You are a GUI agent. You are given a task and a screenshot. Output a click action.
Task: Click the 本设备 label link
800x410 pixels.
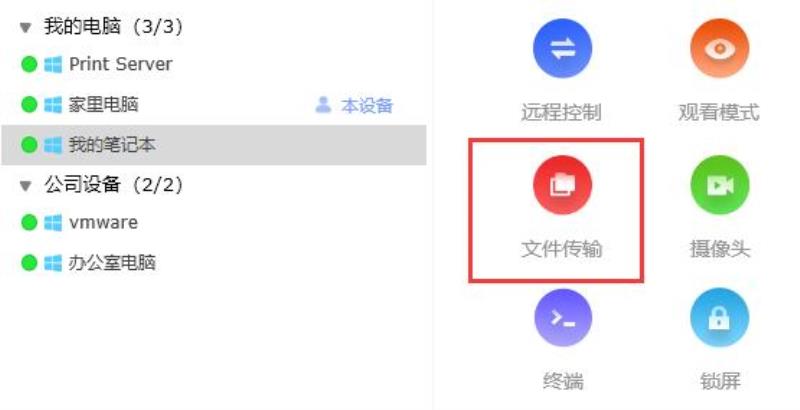pos(367,106)
